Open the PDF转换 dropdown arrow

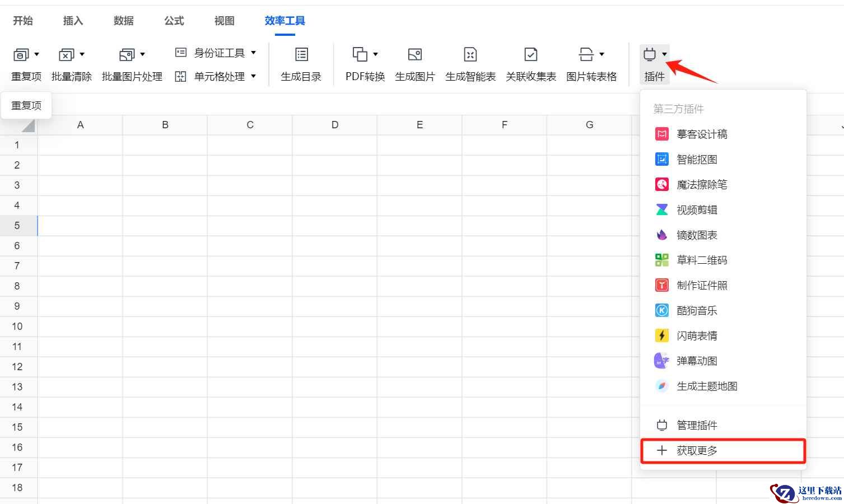click(x=375, y=54)
